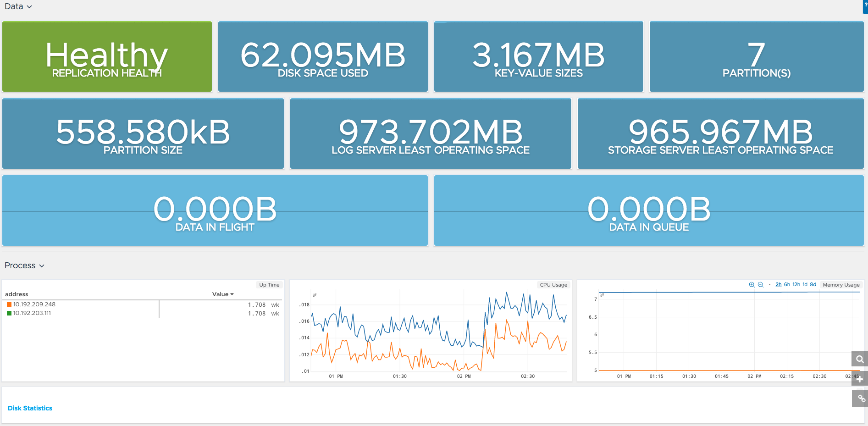The width and height of the screenshot is (868, 426).
Task: Click the percent unit icon on CPU Usage chart
Action: pyautogui.click(x=315, y=295)
